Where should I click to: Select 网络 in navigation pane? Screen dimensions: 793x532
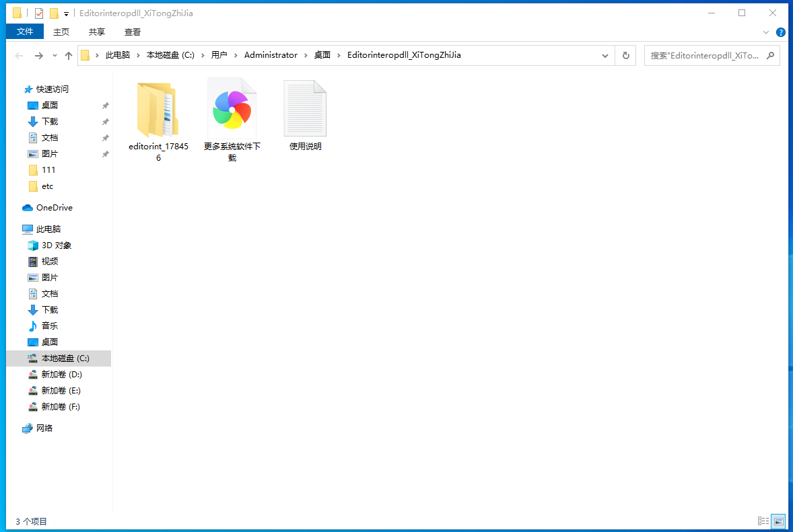(44, 428)
